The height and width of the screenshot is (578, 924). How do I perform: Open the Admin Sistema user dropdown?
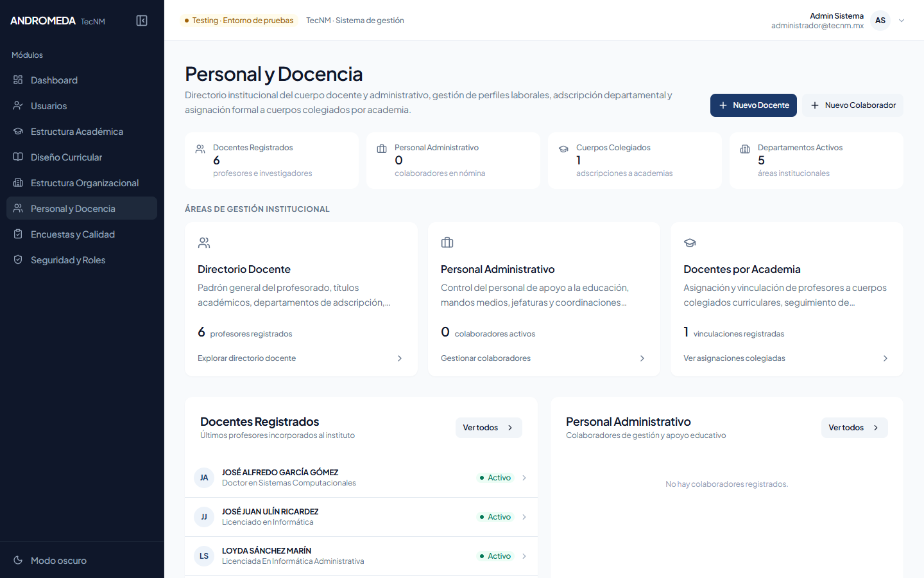[902, 21]
